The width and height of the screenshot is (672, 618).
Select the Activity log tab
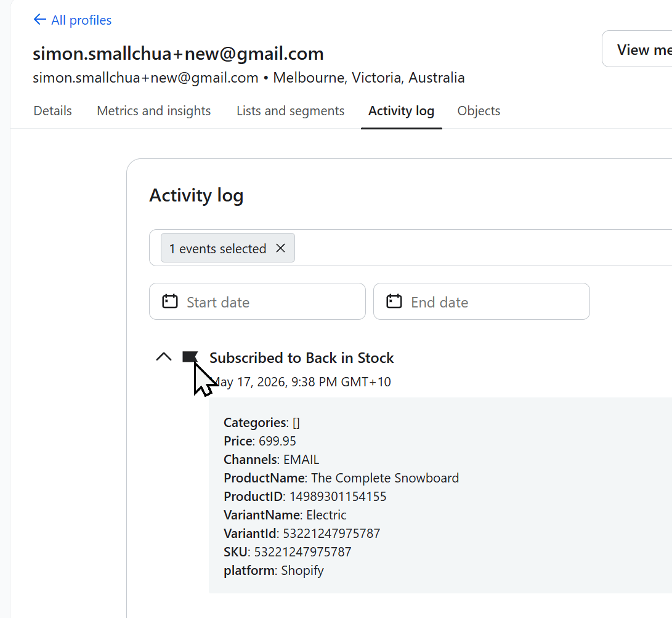(x=401, y=110)
